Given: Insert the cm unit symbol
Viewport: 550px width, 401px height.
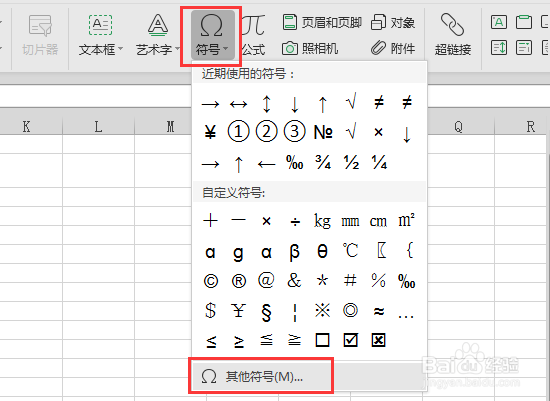Looking at the screenshot, I should coord(378,221).
